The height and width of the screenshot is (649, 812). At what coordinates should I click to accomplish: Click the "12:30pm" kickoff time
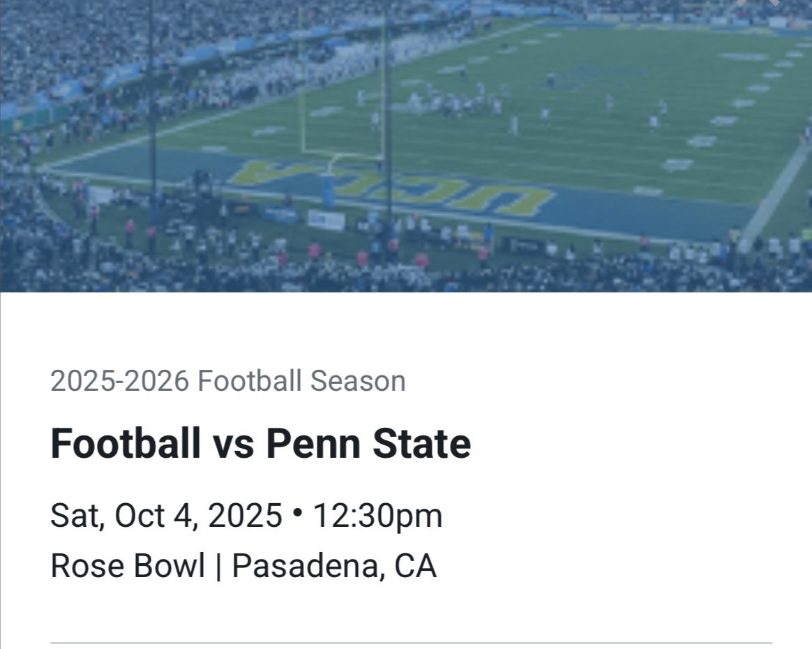pyautogui.click(x=377, y=516)
